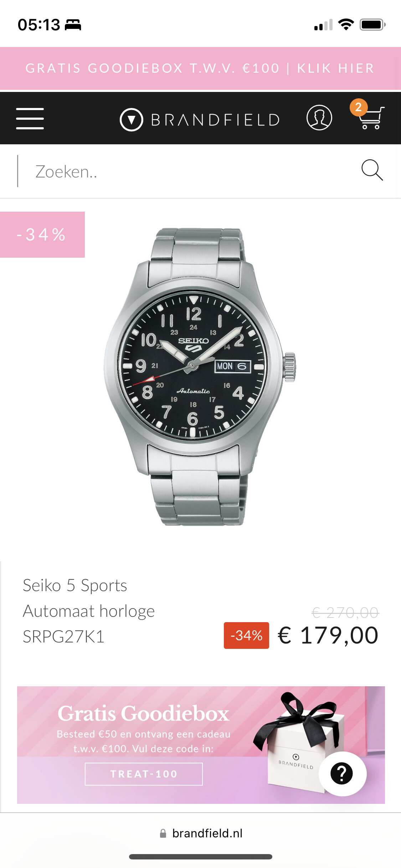Tap the Gratis Goodiebox Klik Hier banner
Viewport: 401px width, 868px height.
pos(200,68)
